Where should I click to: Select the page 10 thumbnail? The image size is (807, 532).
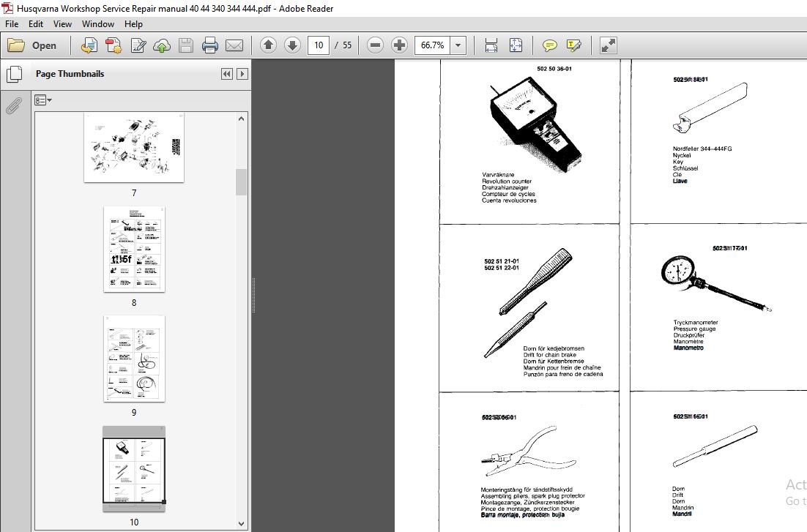(x=134, y=469)
